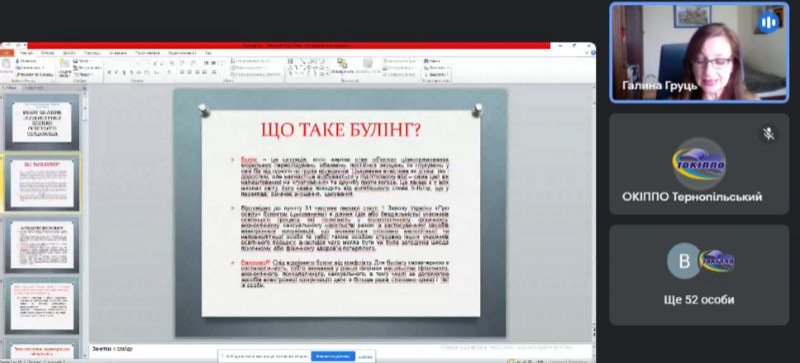800x363 pixels.
Task: Click the Paste clipboard icon in ribbon
Action: (x=5, y=65)
